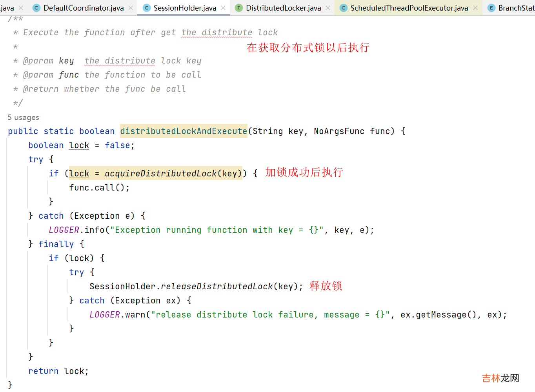Switch to the DefaultCoordinator.java tab
The width and height of the screenshot is (535, 392).
tap(84, 8)
